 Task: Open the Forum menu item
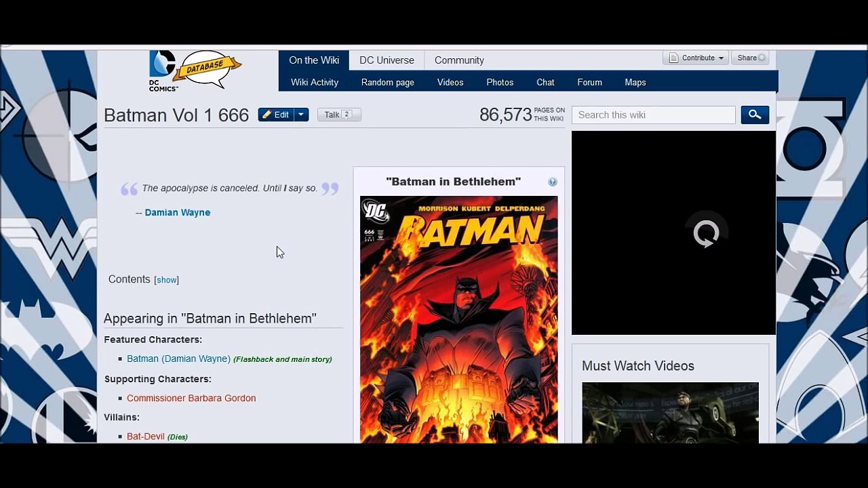(589, 82)
